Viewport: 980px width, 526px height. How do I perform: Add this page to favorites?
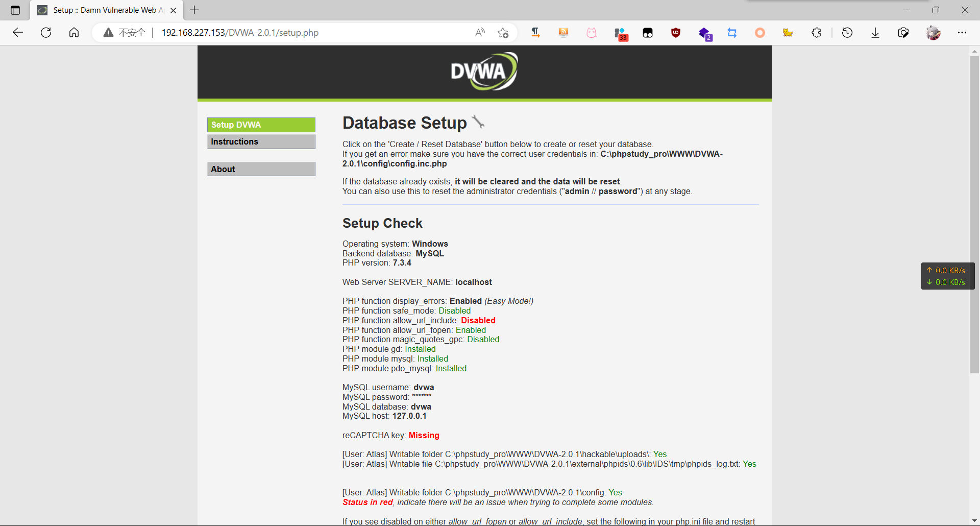[x=503, y=33]
